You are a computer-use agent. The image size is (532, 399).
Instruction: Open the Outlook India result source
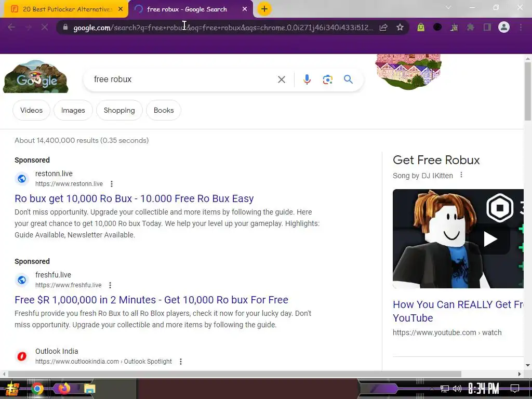57,351
